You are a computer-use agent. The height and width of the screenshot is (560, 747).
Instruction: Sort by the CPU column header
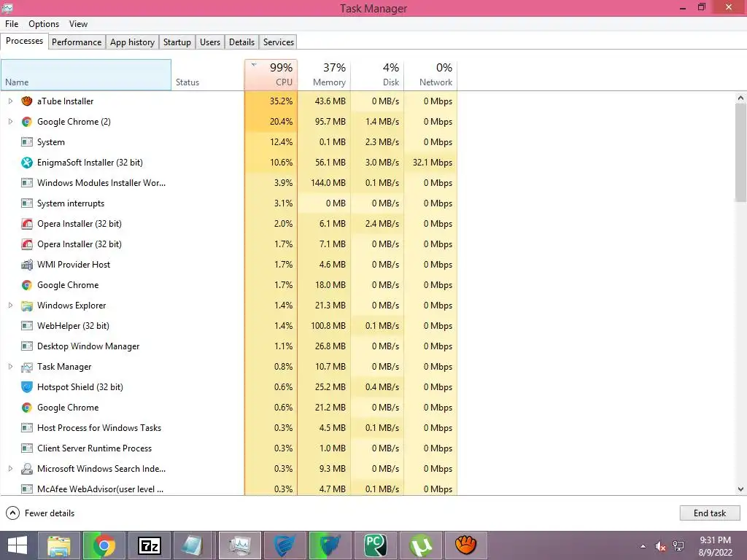tap(271, 75)
